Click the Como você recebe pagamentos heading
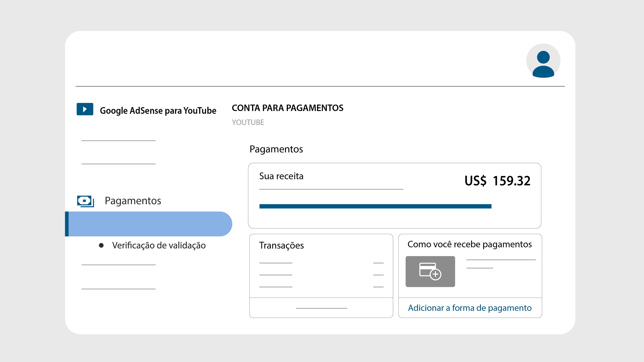The height and width of the screenshot is (362, 644). [470, 244]
